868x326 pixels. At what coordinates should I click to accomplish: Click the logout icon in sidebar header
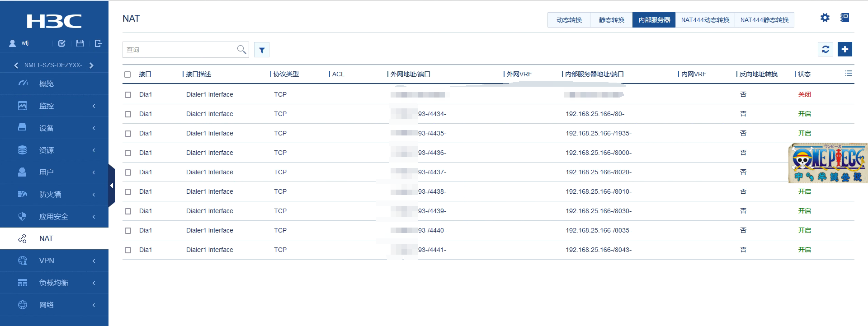tap(98, 43)
